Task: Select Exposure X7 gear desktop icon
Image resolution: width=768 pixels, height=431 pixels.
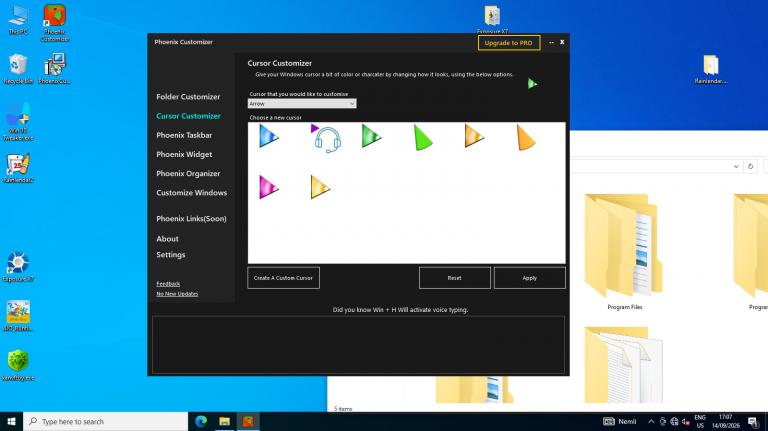Action: click(x=18, y=267)
